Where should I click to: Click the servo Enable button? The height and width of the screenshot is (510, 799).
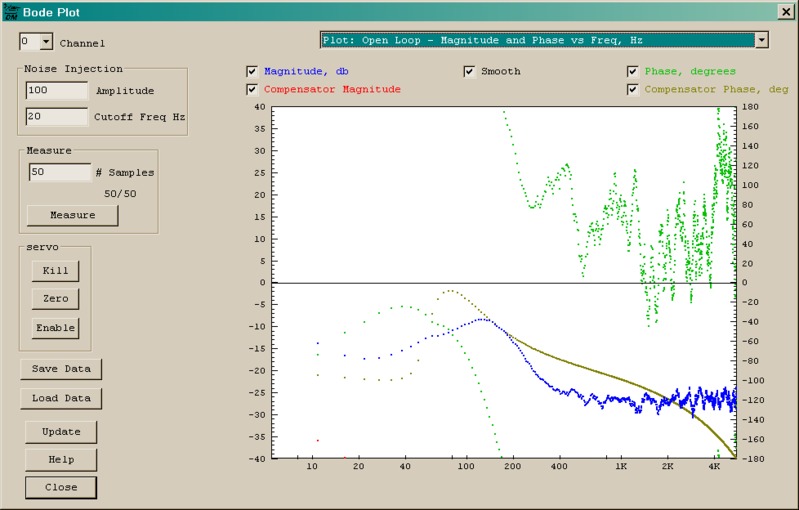click(x=56, y=328)
